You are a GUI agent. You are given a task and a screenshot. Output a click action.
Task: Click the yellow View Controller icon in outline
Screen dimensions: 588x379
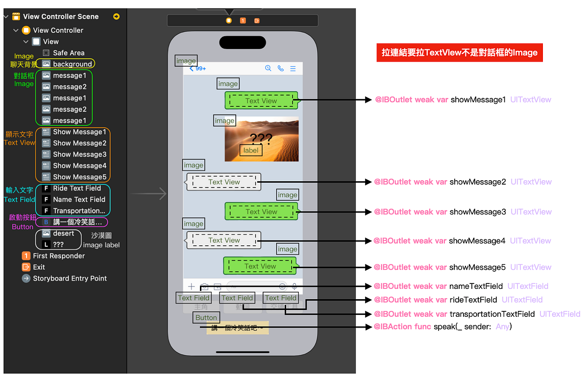27,30
